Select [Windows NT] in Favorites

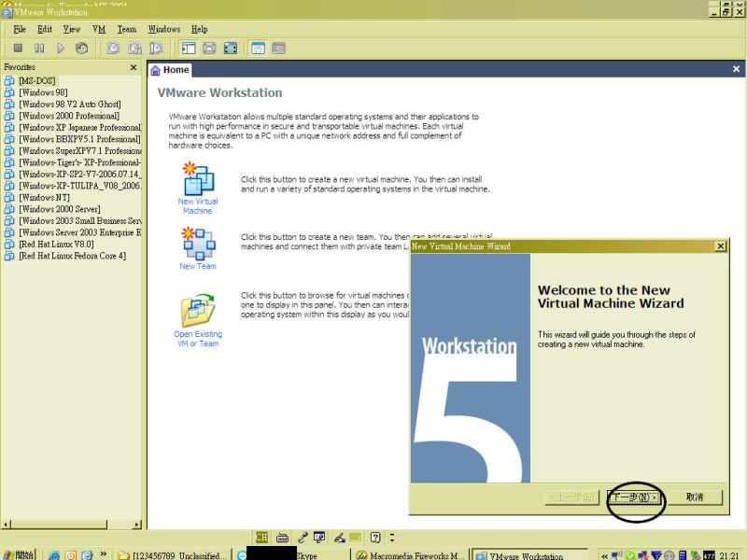(x=44, y=198)
